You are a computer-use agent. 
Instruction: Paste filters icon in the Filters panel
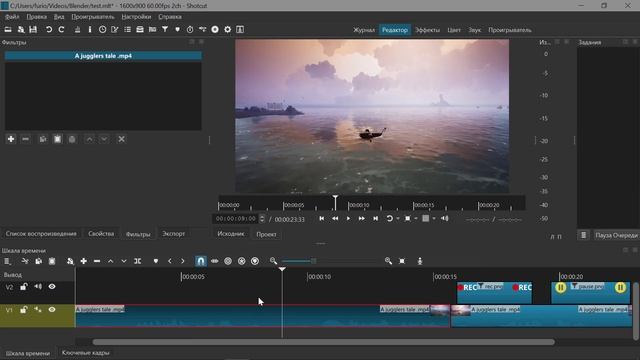pyautogui.click(x=58, y=139)
